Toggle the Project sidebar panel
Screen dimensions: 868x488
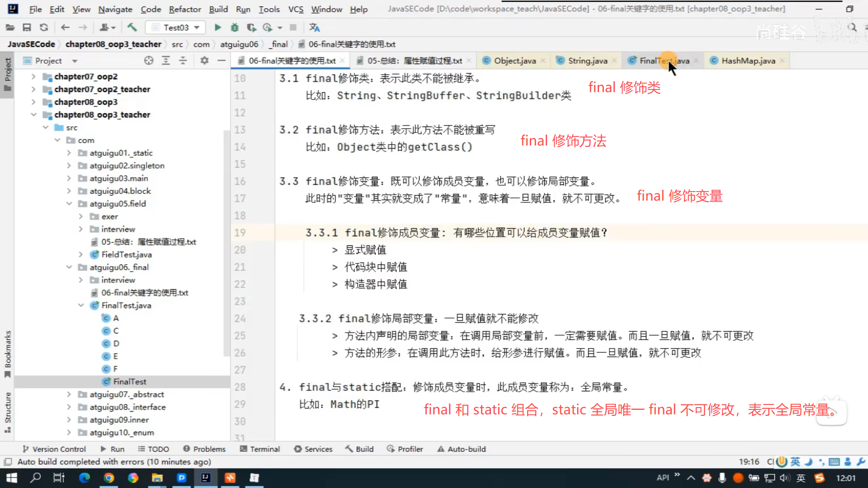(x=7, y=75)
